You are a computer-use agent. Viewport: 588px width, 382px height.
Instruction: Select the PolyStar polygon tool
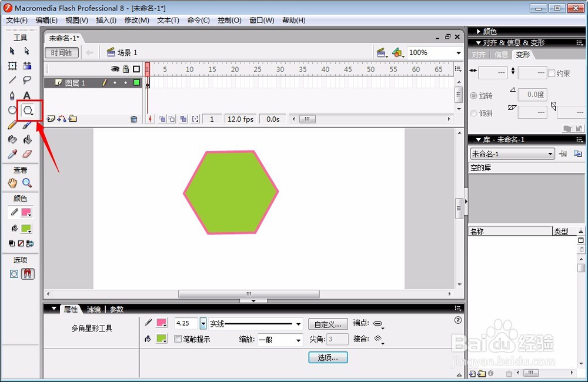pyautogui.click(x=28, y=110)
